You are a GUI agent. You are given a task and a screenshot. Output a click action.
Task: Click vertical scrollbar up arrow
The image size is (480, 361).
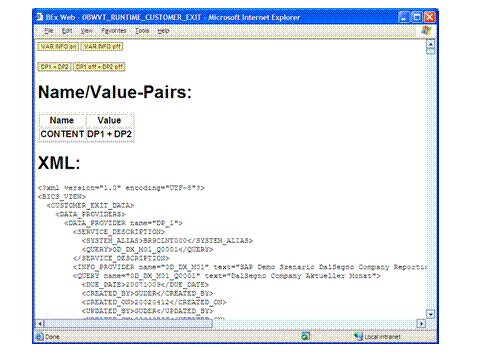tap(430, 44)
